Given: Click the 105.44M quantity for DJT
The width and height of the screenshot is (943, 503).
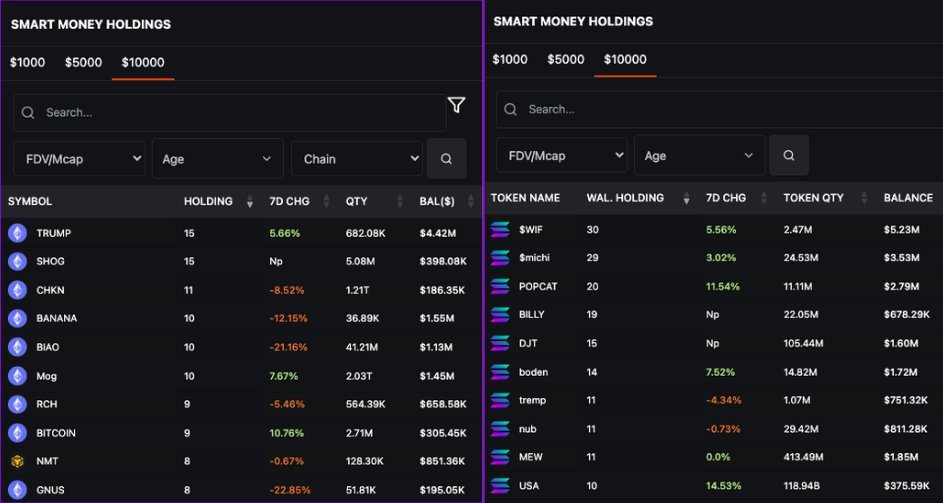Looking at the screenshot, I should click(803, 344).
